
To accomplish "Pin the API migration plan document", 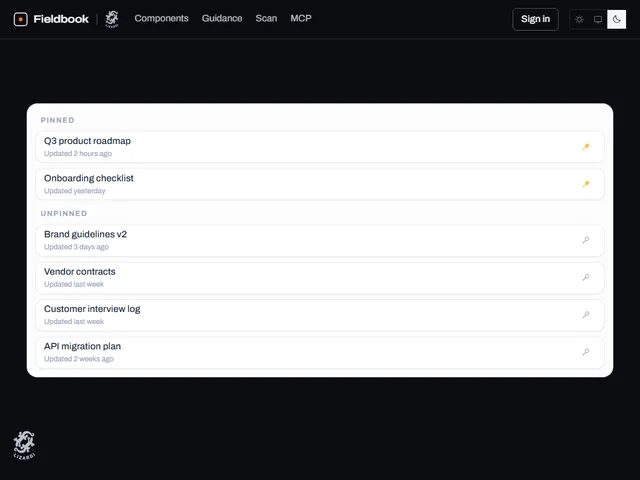I will point(586,352).
